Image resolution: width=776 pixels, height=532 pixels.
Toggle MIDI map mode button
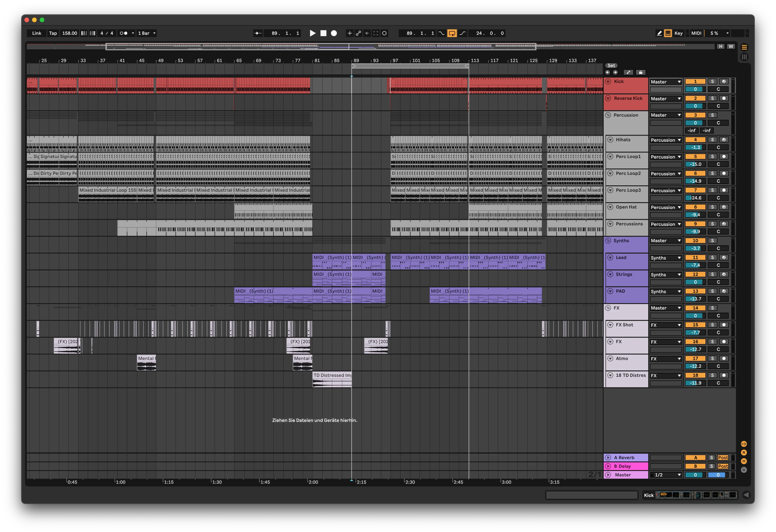point(696,33)
